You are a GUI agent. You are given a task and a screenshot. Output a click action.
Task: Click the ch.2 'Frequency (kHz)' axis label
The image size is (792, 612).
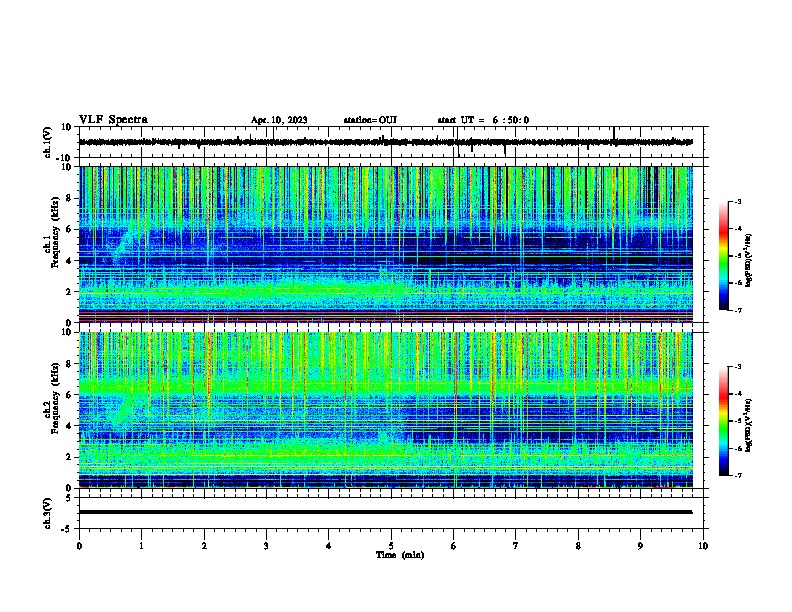[x=56, y=398]
